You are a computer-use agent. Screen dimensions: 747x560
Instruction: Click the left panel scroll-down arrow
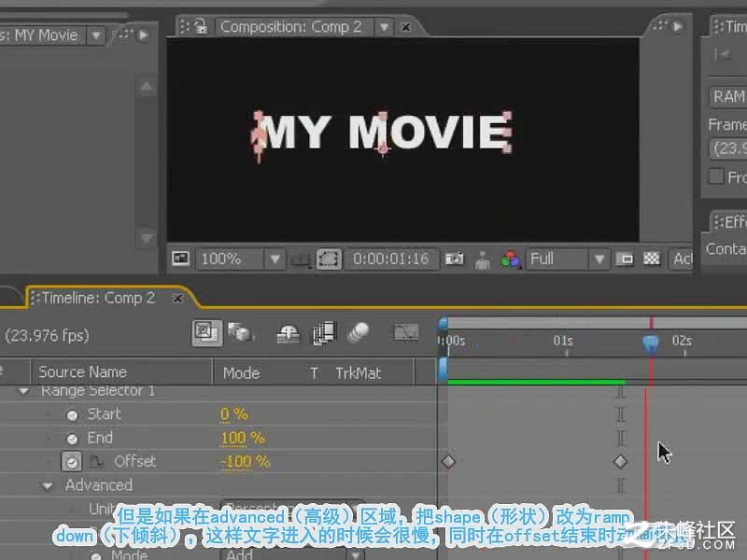coord(147,237)
